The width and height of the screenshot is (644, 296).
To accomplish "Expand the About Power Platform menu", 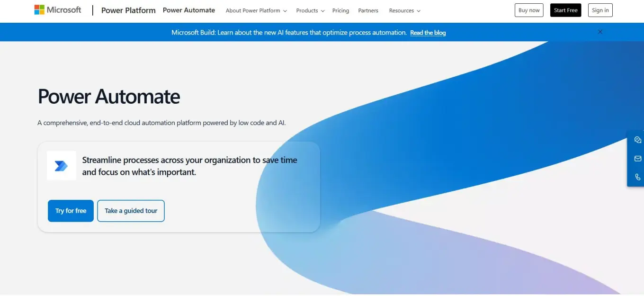I will point(256,10).
